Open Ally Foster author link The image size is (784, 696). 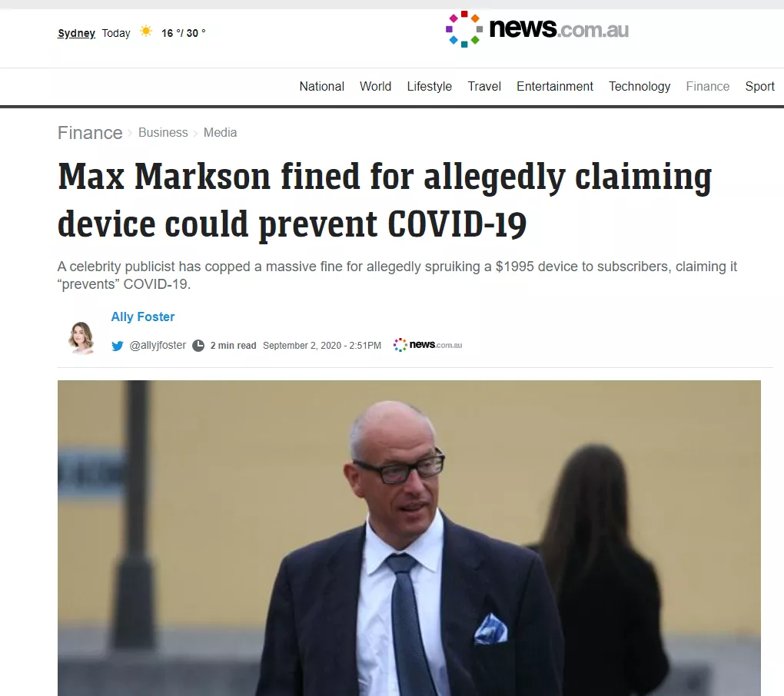click(x=142, y=317)
